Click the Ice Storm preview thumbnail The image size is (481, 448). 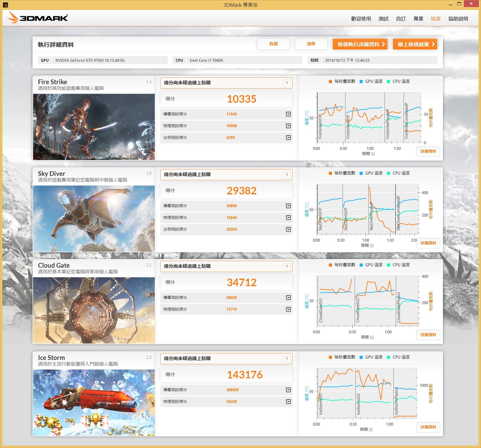[94, 403]
